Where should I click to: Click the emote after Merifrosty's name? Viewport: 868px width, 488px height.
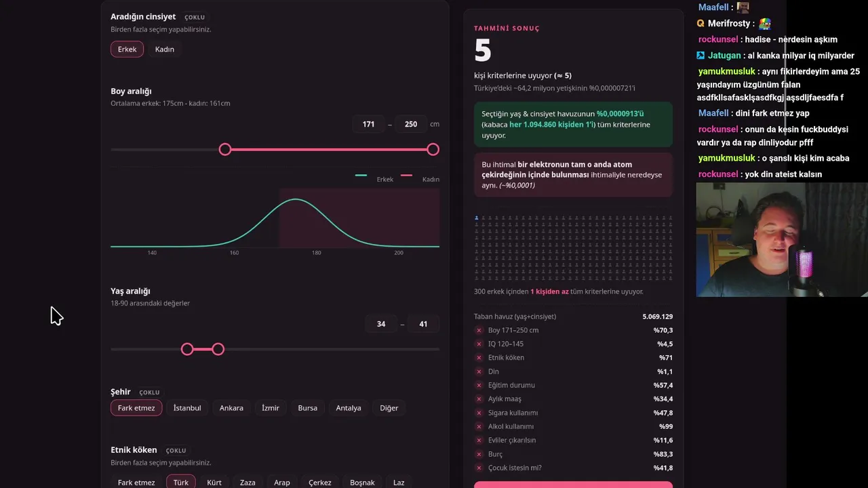point(765,24)
